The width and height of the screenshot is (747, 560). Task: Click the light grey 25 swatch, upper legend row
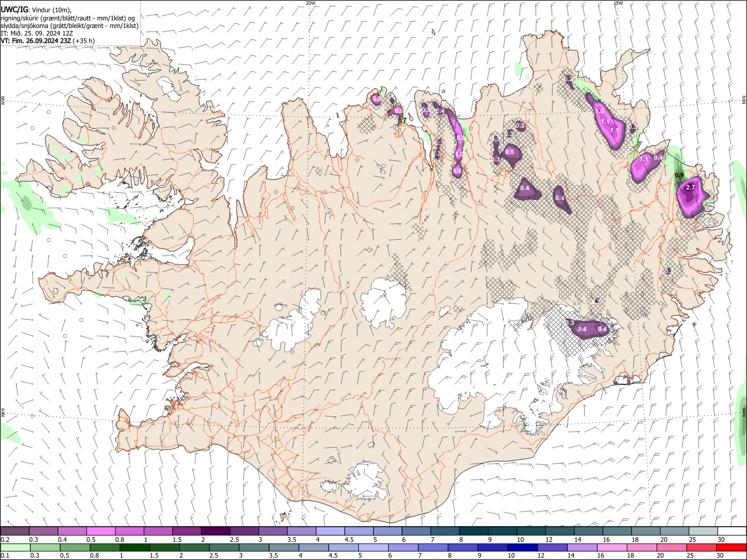coord(703,531)
